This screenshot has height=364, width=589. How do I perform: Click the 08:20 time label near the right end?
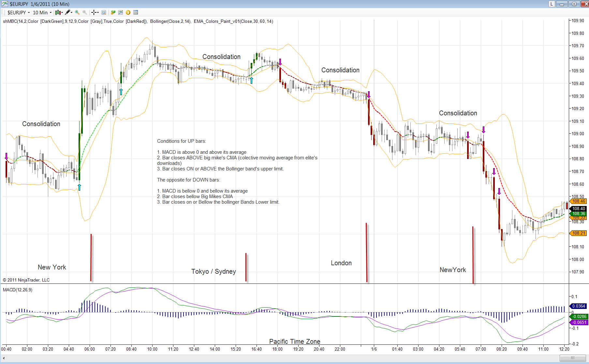502,349
